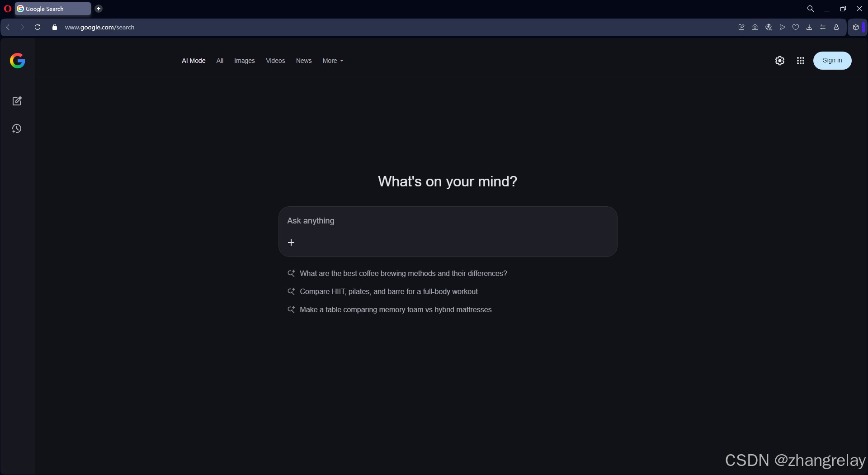The height and width of the screenshot is (475, 868).
Task: Click the Sign in button
Action: tap(832, 61)
